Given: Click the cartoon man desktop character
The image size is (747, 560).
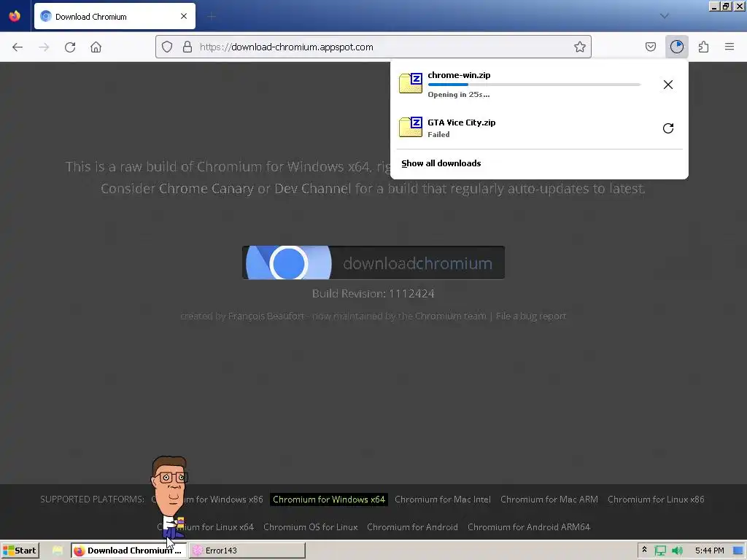Looking at the screenshot, I should click(170, 497).
